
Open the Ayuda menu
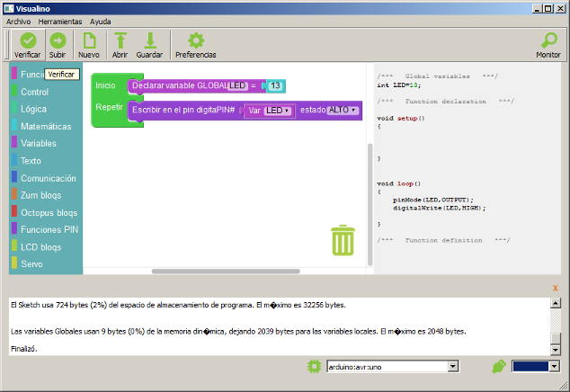101,22
